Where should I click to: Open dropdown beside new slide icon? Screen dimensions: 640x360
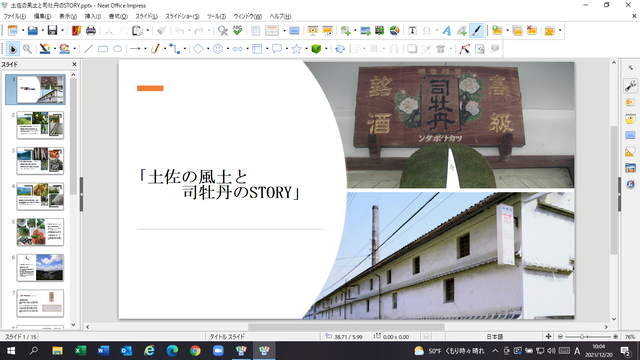507,31
